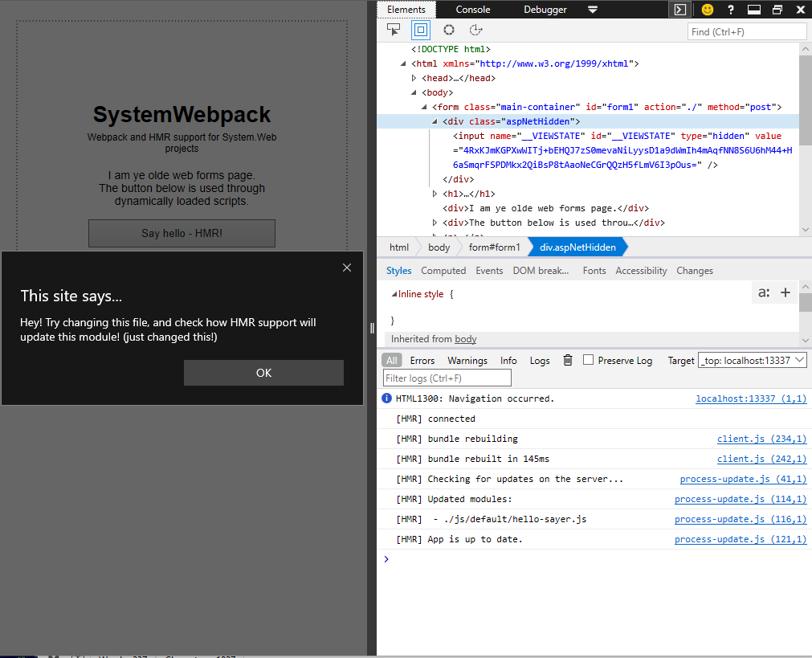
Task: Close the 'This site says' dialog
Action: pyautogui.click(x=346, y=268)
